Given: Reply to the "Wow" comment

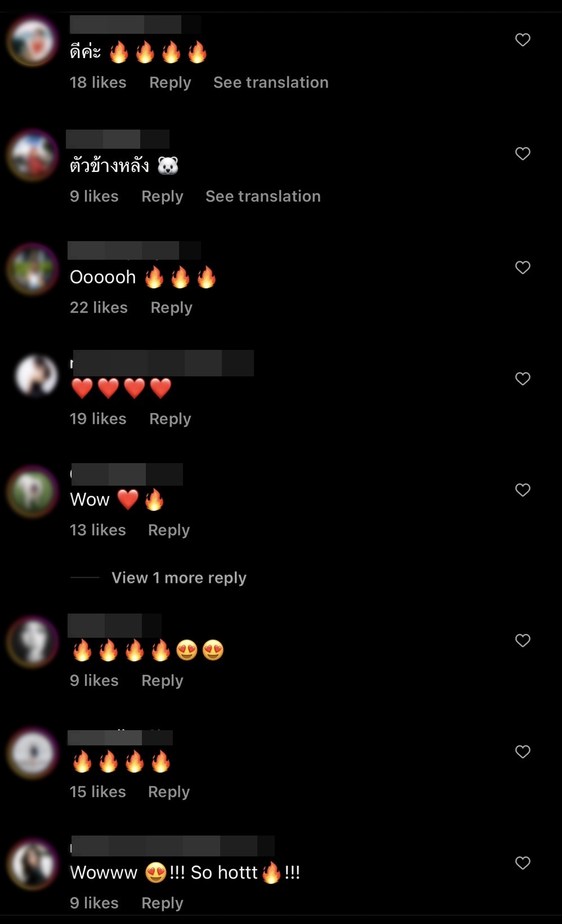Looking at the screenshot, I should point(169,530).
